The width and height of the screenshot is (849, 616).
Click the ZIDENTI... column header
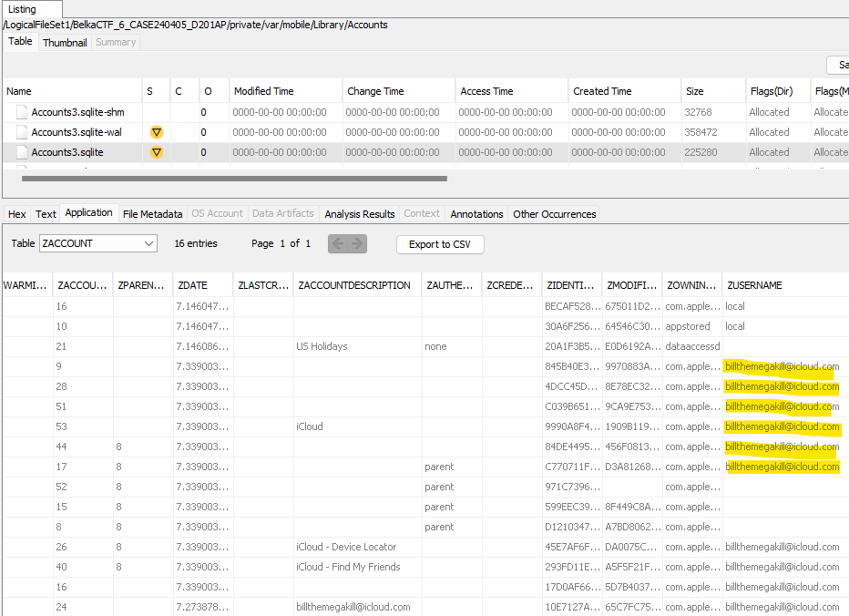(x=572, y=285)
